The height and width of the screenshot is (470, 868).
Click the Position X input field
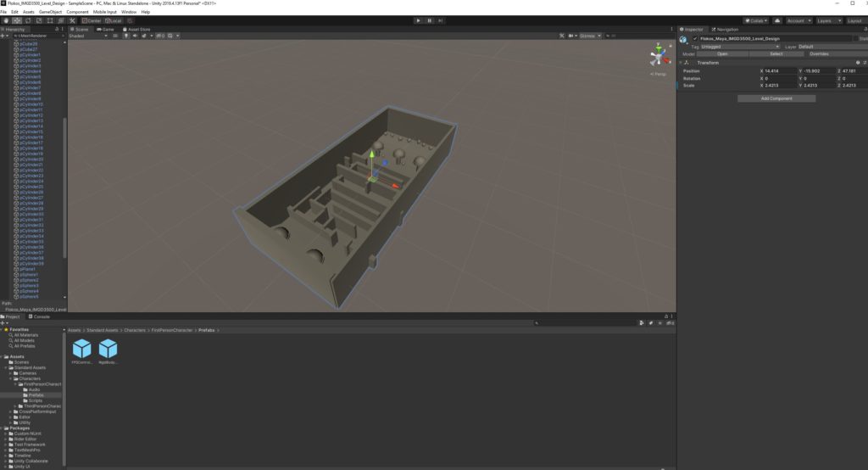pyautogui.click(x=778, y=70)
